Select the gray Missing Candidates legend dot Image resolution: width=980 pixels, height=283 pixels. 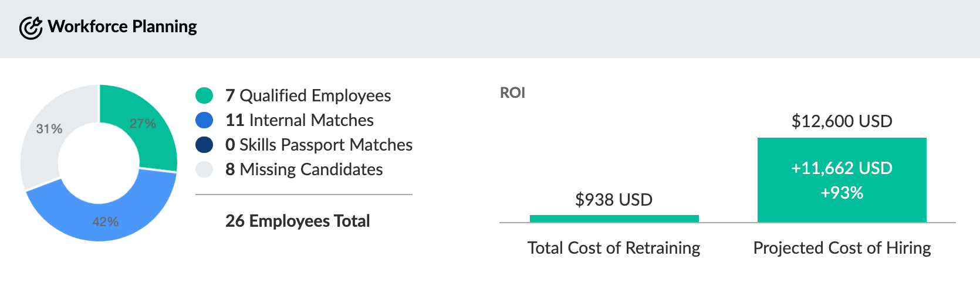[204, 169]
